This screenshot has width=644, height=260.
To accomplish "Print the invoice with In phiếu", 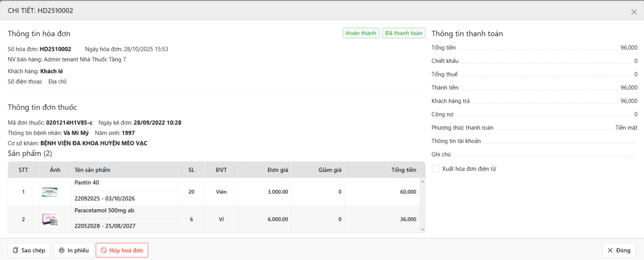I will click(x=73, y=250).
